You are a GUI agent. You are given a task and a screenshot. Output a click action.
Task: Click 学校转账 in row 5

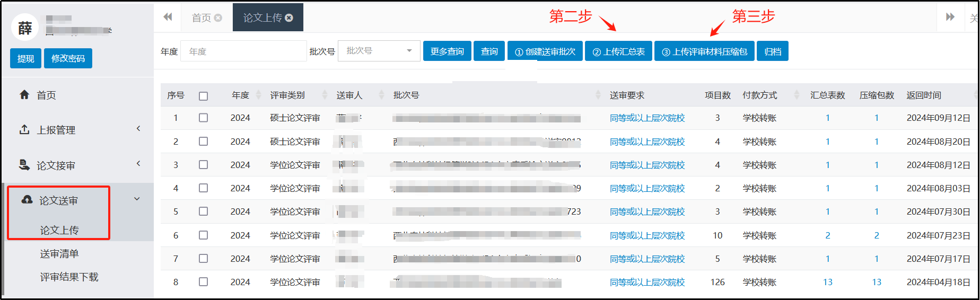click(x=760, y=212)
